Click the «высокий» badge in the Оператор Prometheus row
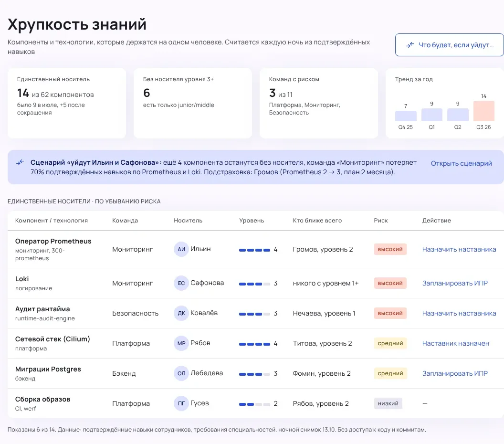Viewport: 504px width, 444px height. coord(390,249)
